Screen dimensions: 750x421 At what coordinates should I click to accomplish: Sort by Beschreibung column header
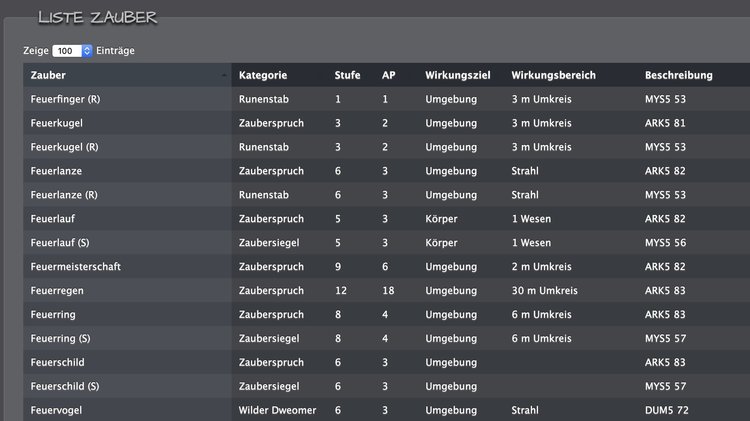[678, 75]
